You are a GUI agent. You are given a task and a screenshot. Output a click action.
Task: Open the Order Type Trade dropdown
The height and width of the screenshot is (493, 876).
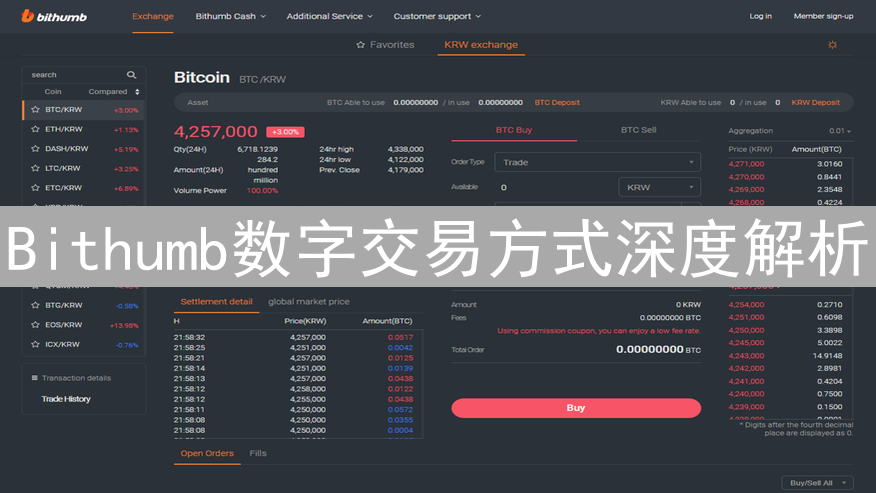[x=597, y=162]
